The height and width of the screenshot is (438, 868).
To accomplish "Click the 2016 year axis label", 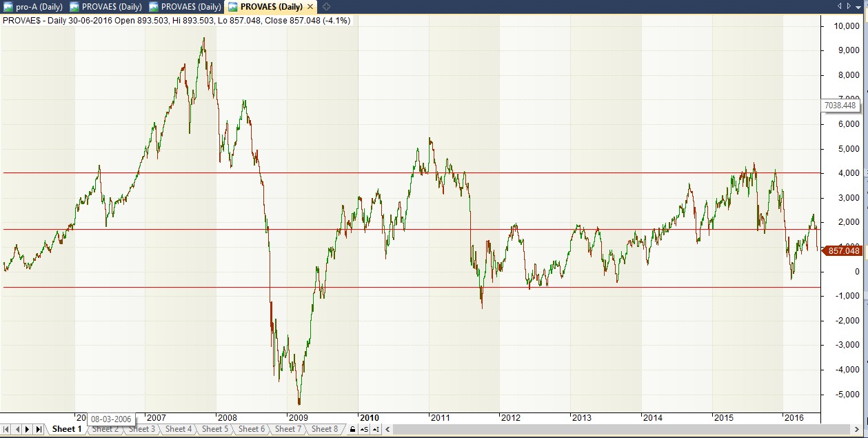I will [794, 417].
